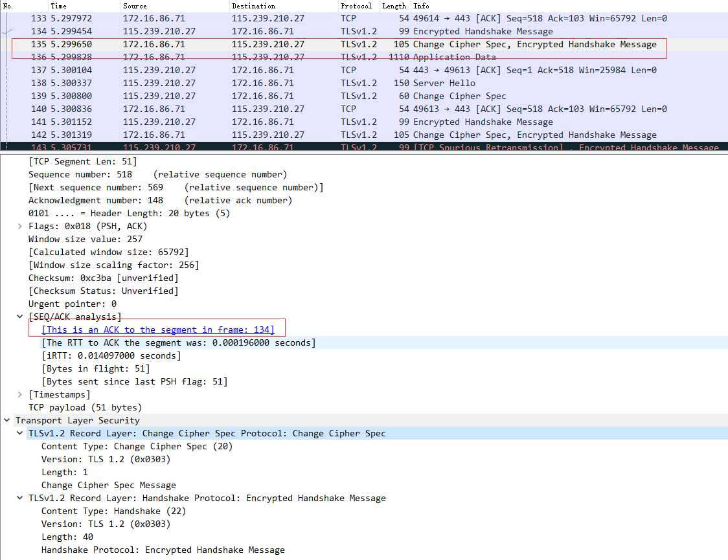The width and height of the screenshot is (728, 560).
Task: Collapse the Change Cipher Spec record layer
Action: click(x=19, y=433)
